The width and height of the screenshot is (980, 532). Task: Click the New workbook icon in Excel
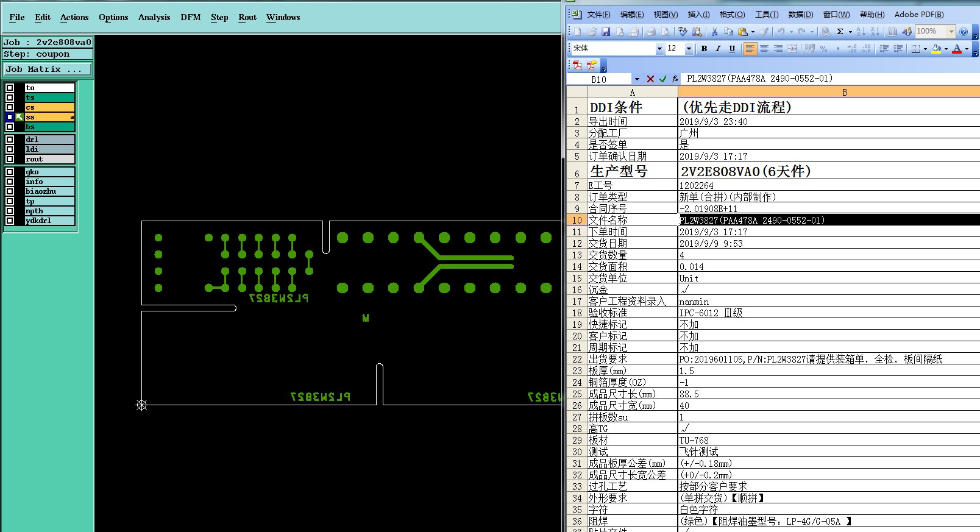point(577,32)
